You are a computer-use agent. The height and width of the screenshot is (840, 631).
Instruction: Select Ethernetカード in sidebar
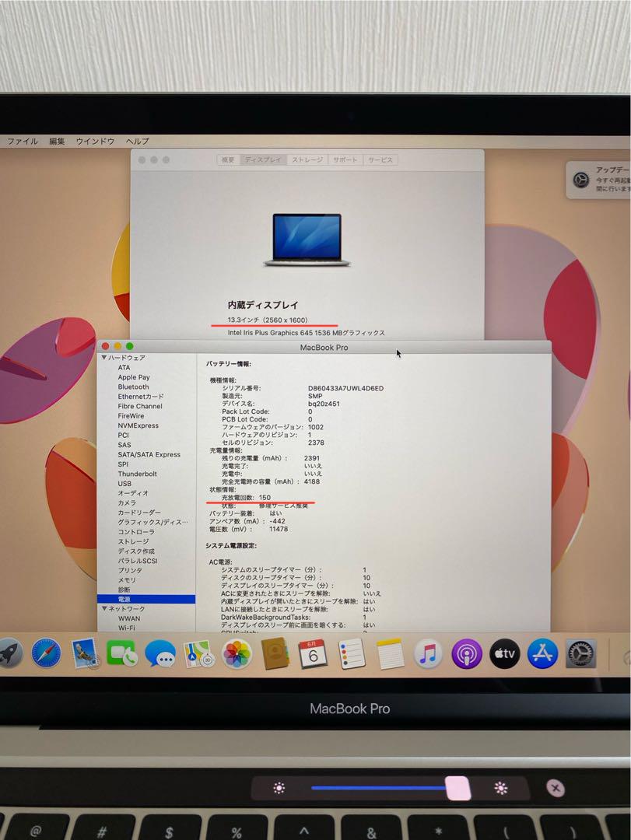click(x=141, y=397)
